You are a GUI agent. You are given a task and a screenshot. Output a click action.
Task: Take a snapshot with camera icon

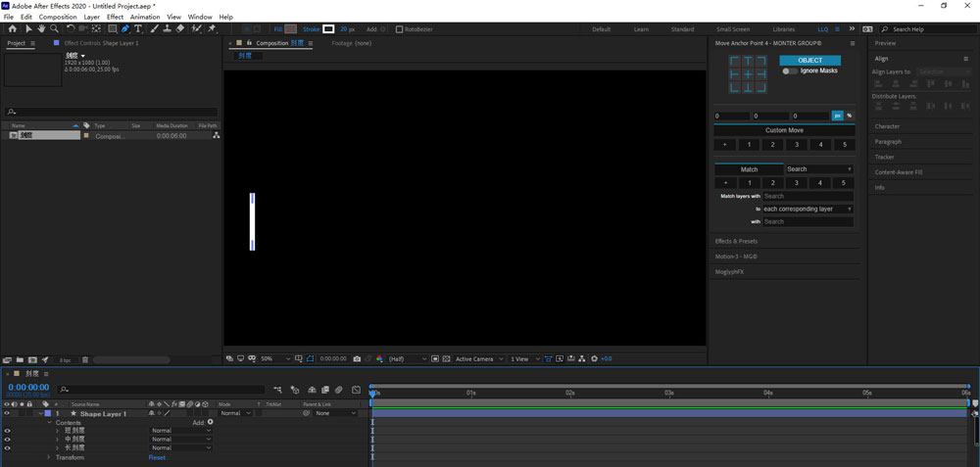(x=357, y=359)
